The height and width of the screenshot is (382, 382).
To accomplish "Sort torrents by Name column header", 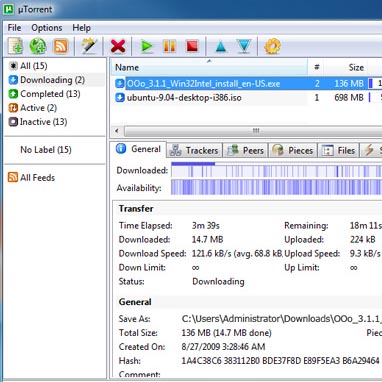I will 209,67.
